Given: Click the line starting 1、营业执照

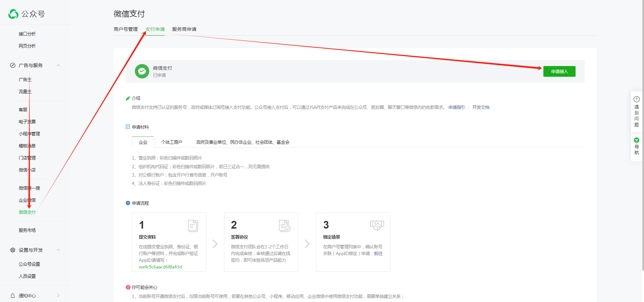Looking at the screenshot, I should [x=167, y=158].
